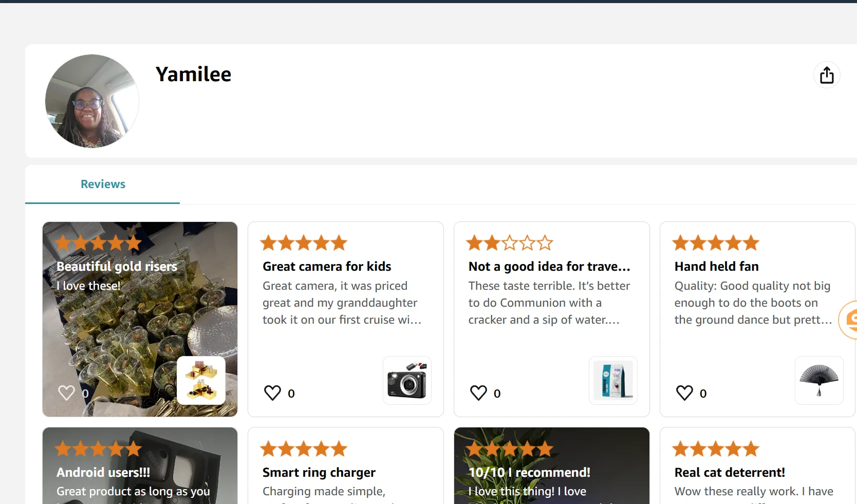This screenshot has width=857, height=504.
Task: Open Yamilee's profile picture
Action: point(92,101)
